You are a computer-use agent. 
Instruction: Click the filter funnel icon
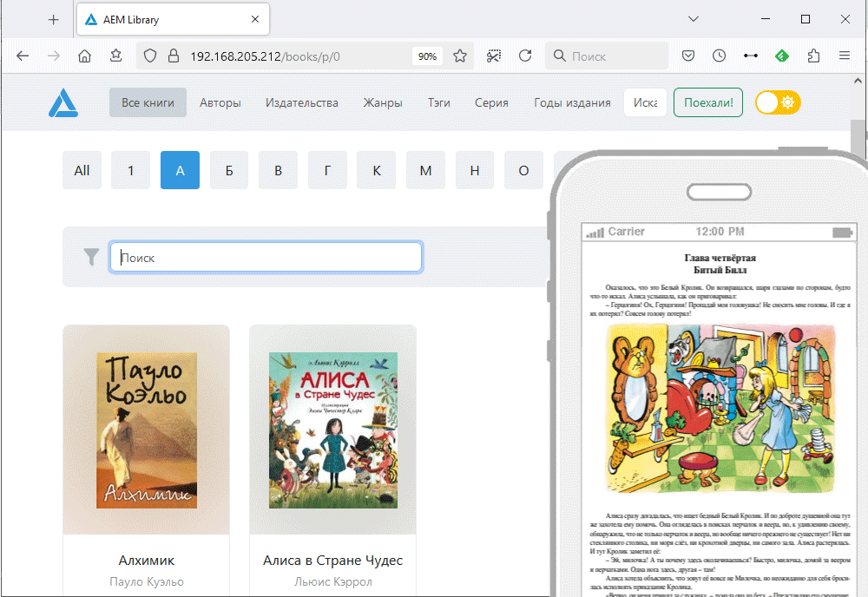click(x=91, y=257)
